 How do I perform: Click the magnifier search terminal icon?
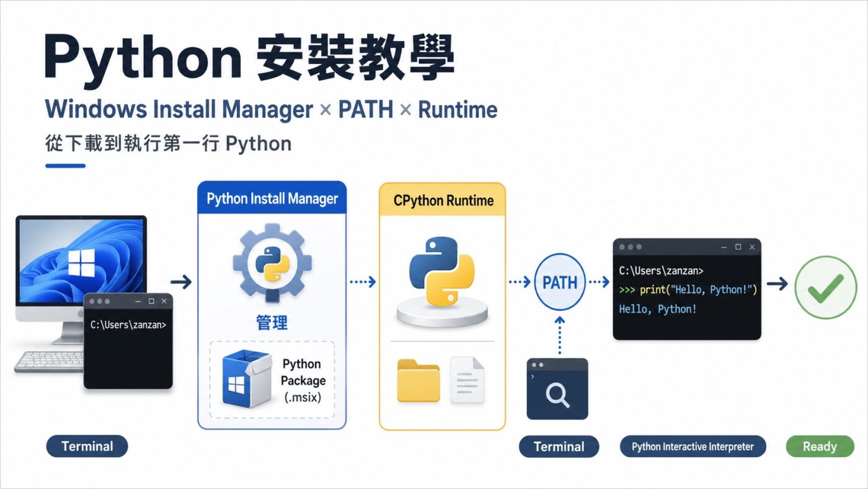click(x=557, y=388)
